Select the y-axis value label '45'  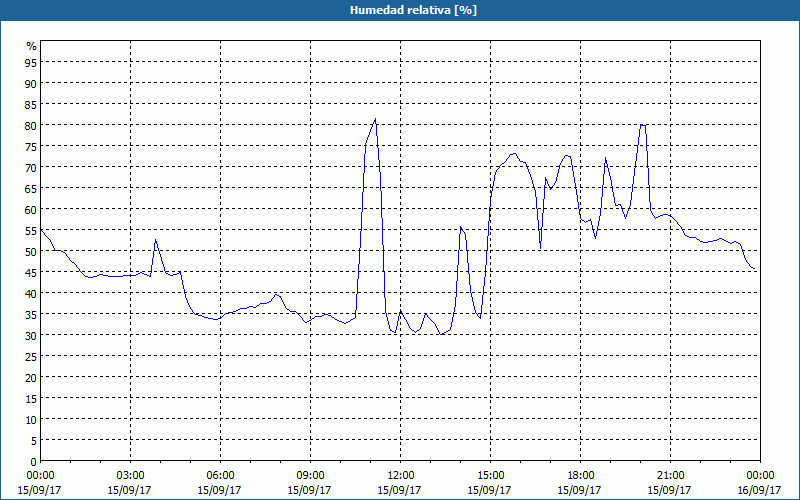click(x=31, y=272)
